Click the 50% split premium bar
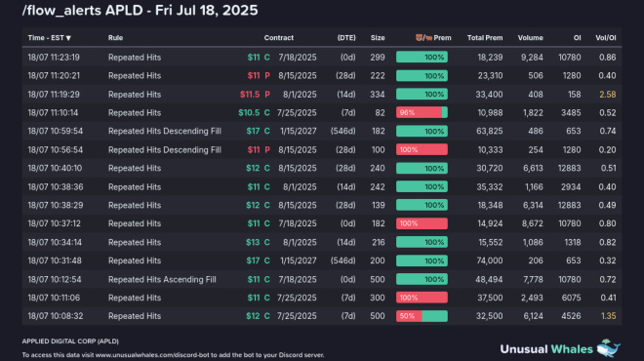The height and width of the screenshot is (361, 644). (422, 316)
